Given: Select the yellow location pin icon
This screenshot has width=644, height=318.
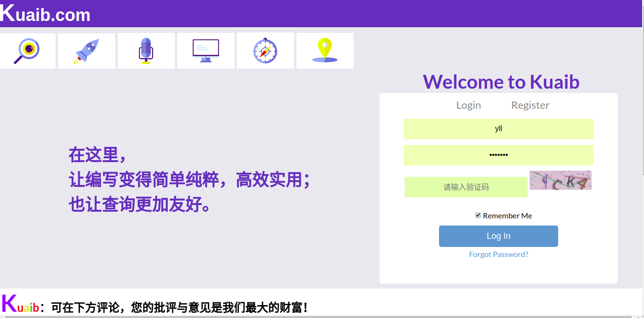Looking at the screenshot, I should tap(325, 51).
